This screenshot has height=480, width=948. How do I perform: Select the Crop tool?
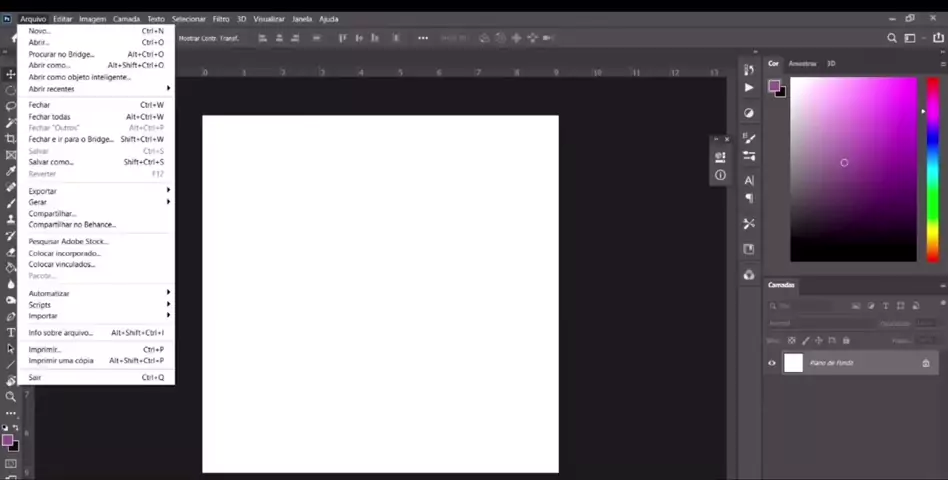pos(10,138)
